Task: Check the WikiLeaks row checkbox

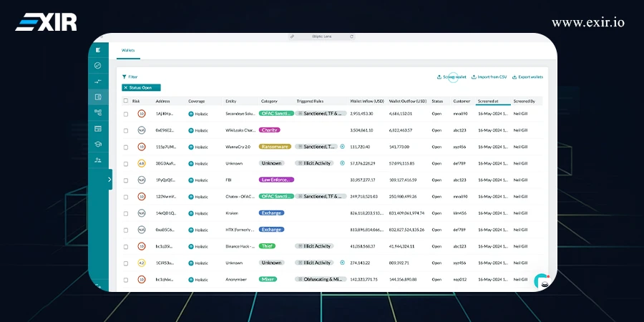Action: tap(126, 131)
